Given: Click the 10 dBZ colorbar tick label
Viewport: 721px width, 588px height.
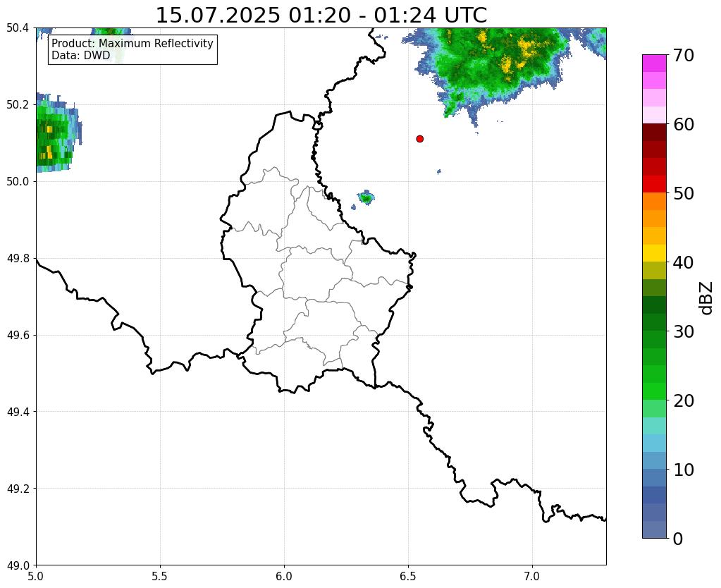Looking at the screenshot, I should tap(684, 470).
